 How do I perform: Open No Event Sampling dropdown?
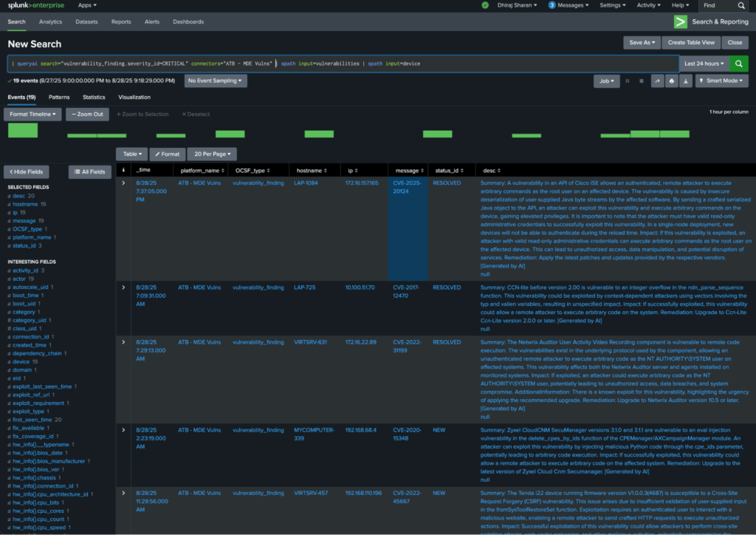(x=216, y=81)
